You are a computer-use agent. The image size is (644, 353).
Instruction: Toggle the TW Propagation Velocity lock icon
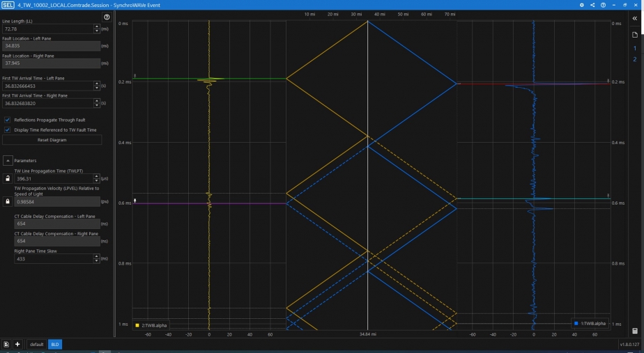tap(8, 201)
